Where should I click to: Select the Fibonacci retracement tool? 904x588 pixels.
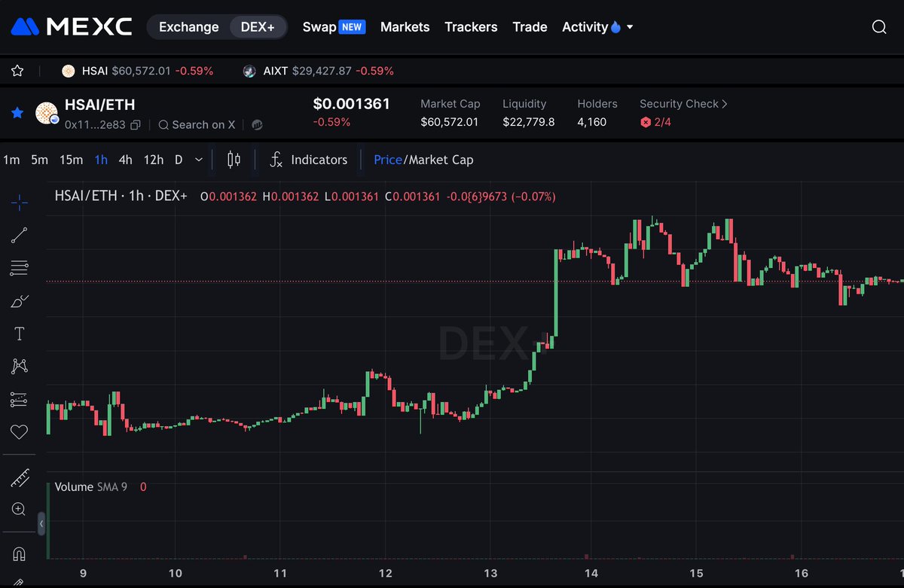[x=20, y=267]
